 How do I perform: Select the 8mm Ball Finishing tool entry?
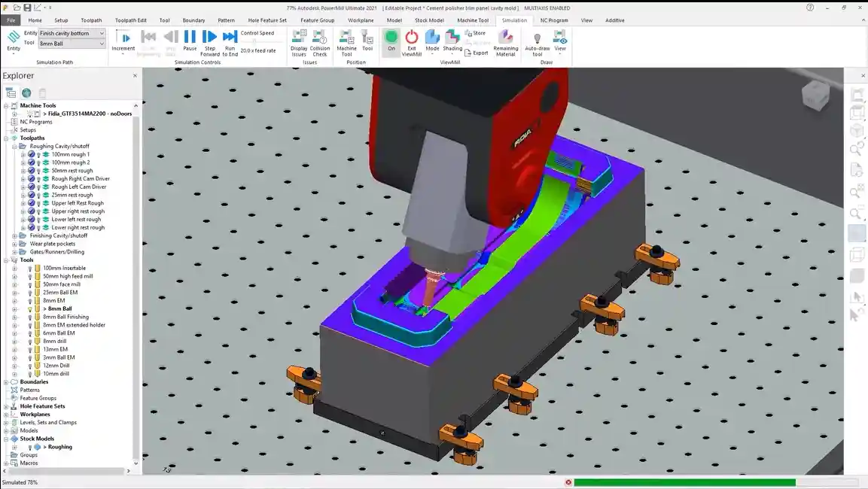(65, 317)
